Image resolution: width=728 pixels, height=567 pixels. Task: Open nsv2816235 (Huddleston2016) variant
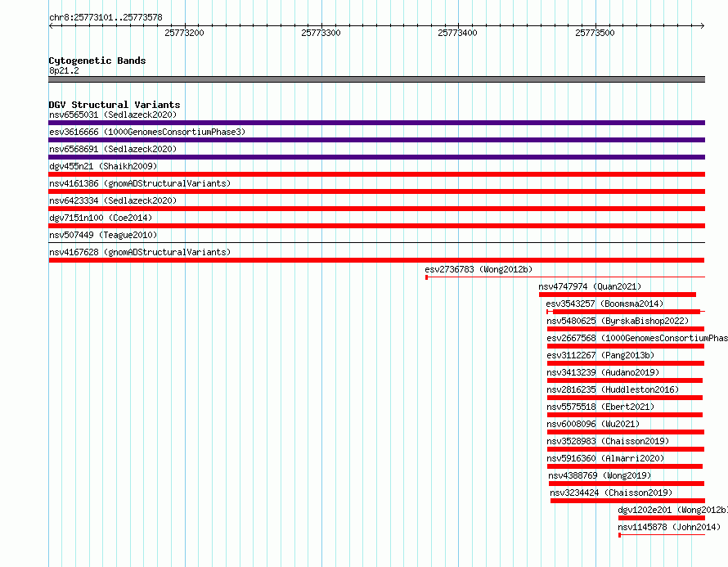[x=613, y=389]
